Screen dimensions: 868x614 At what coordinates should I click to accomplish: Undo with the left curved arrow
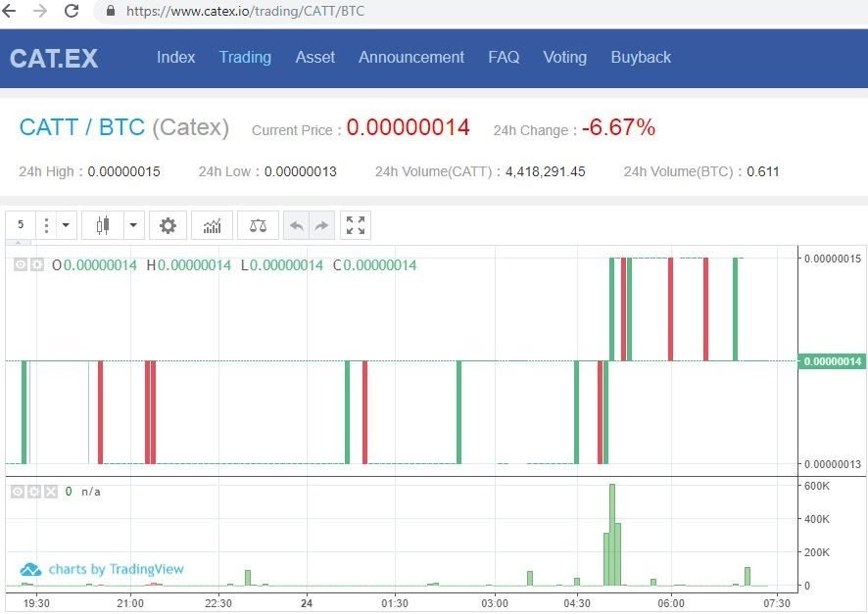(x=297, y=225)
